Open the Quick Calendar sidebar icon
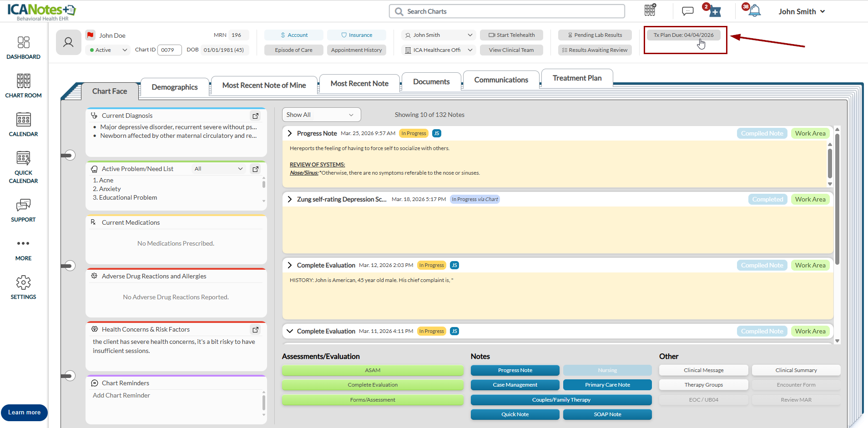 pos(23,167)
